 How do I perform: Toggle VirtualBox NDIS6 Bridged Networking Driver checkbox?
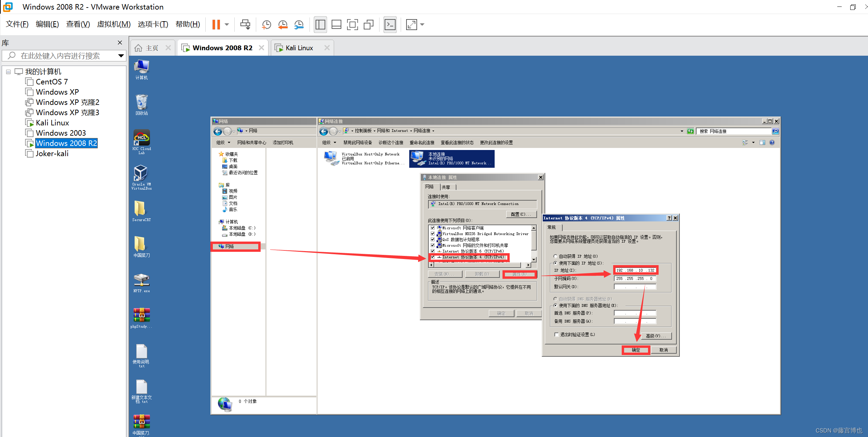(x=432, y=234)
